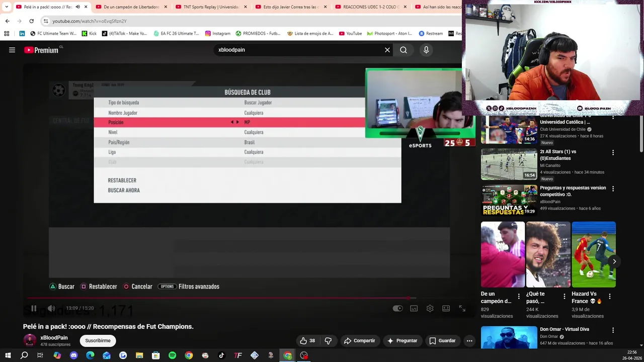This screenshot has width=644, height=362.
Task: Like the video showing 38 likes
Action: pyautogui.click(x=307, y=340)
